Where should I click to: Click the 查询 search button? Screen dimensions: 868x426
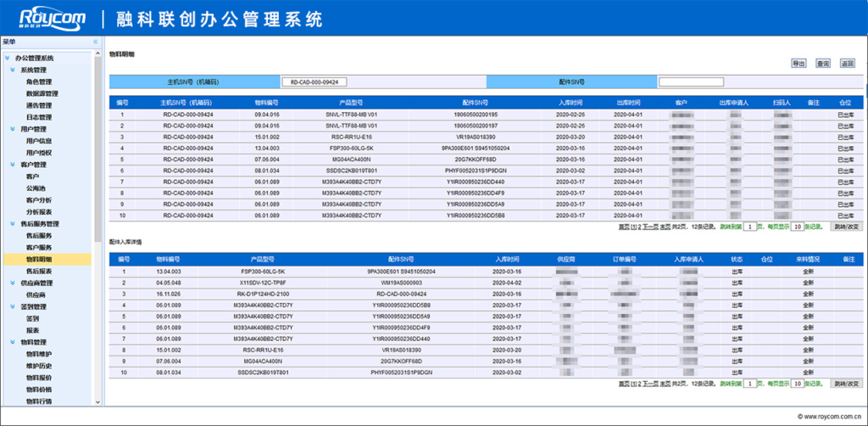[x=822, y=64]
